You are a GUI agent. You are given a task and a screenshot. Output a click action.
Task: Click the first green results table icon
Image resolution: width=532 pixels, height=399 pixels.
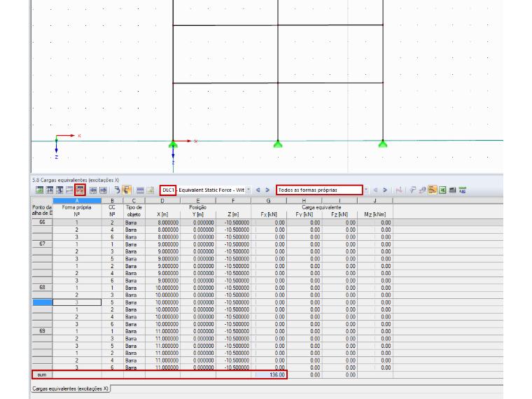tap(39, 190)
